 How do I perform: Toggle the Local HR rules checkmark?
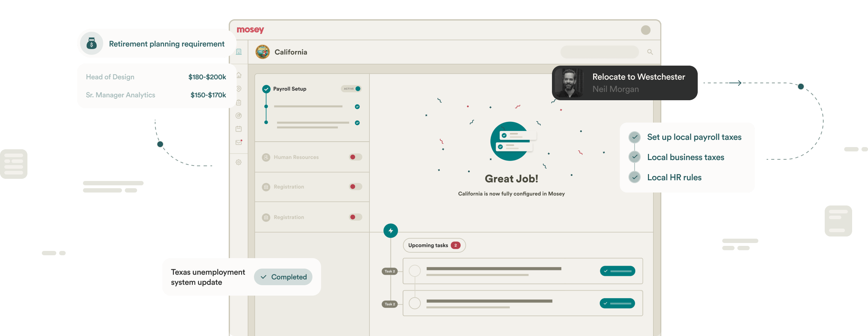pos(635,177)
